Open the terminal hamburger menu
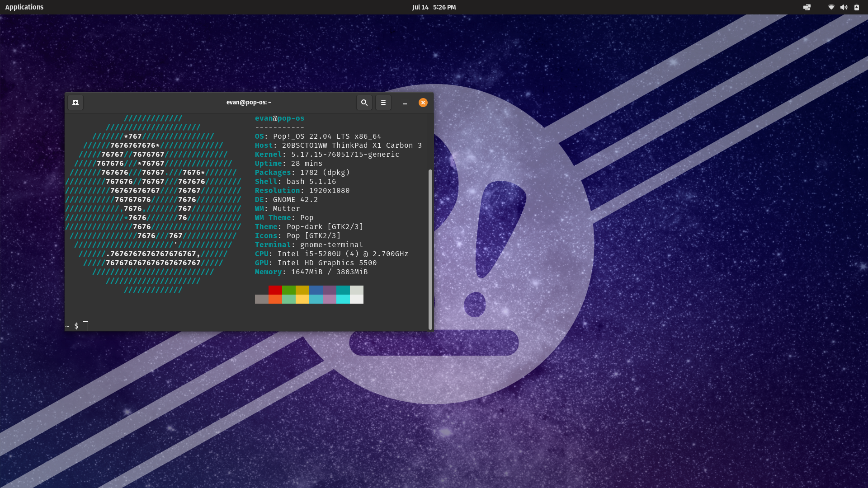868x488 pixels. tap(383, 103)
